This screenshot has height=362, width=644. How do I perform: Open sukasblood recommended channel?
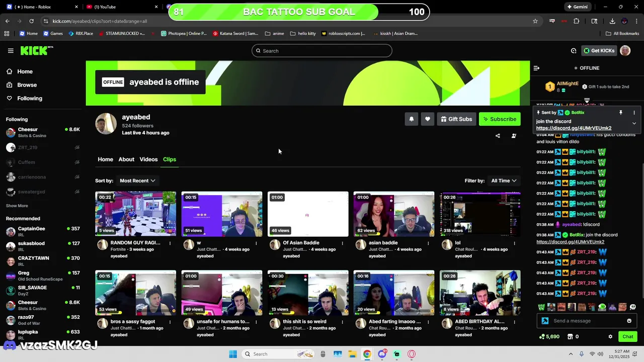coord(43,246)
